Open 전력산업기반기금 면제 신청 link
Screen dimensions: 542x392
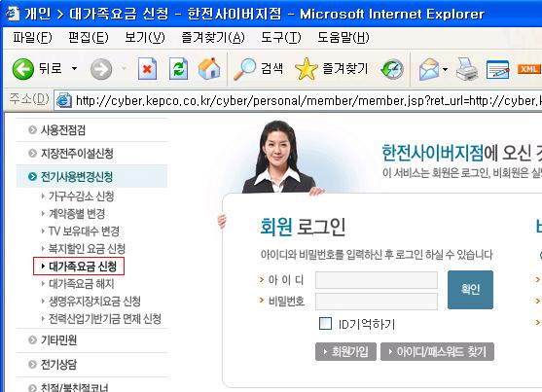point(105,319)
